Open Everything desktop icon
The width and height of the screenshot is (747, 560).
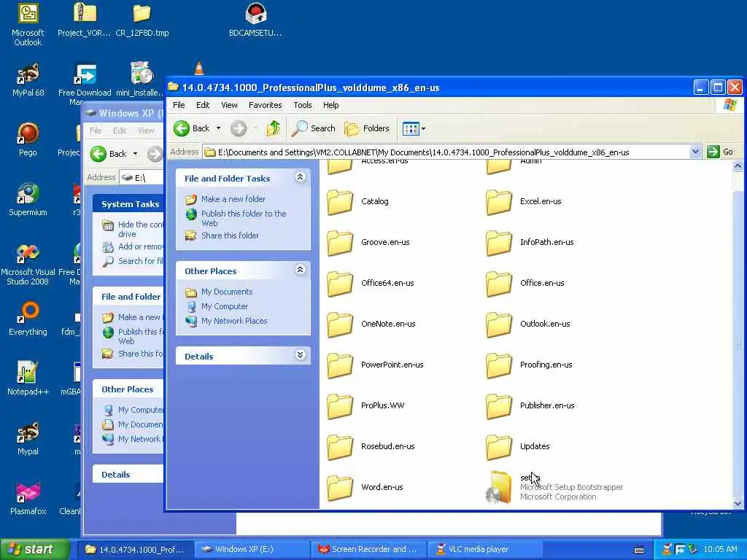click(28, 319)
